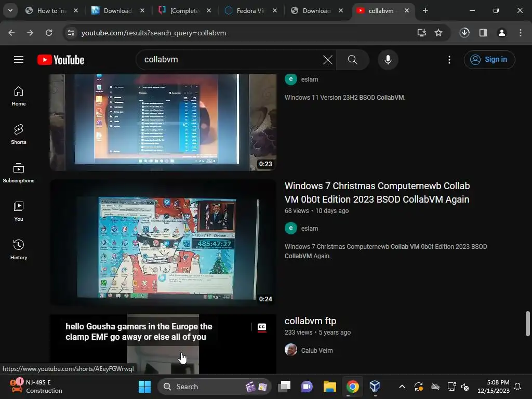
Task: Open Chrome downloads
Action: pyautogui.click(x=464, y=33)
